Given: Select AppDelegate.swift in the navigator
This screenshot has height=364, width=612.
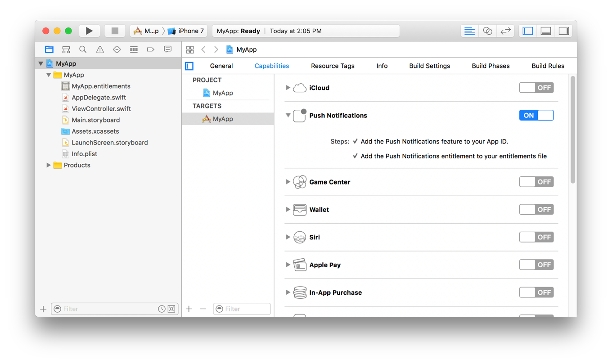Looking at the screenshot, I should (x=99, y=98).
